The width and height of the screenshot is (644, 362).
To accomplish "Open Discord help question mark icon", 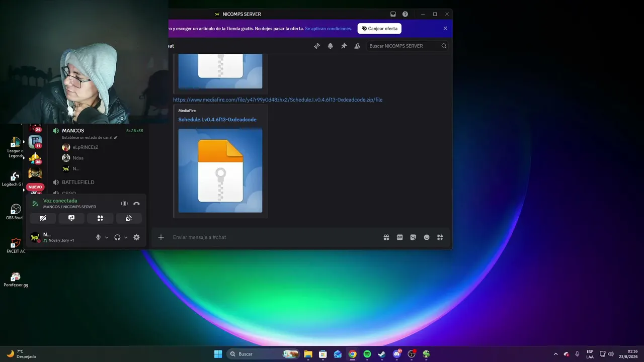I will (405, 14).
